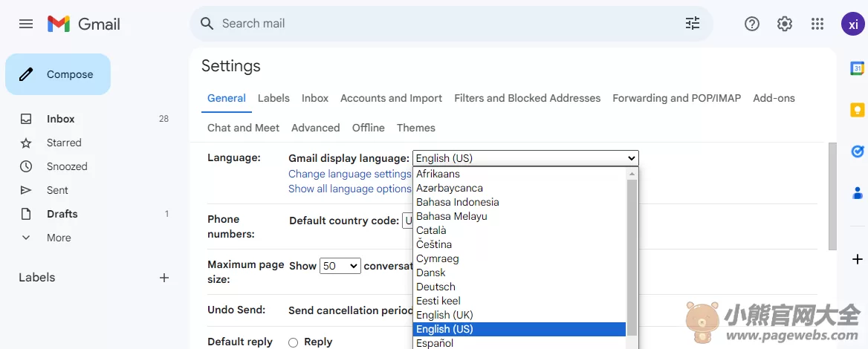Switch to the Inbox settings tab

point(315,99)
